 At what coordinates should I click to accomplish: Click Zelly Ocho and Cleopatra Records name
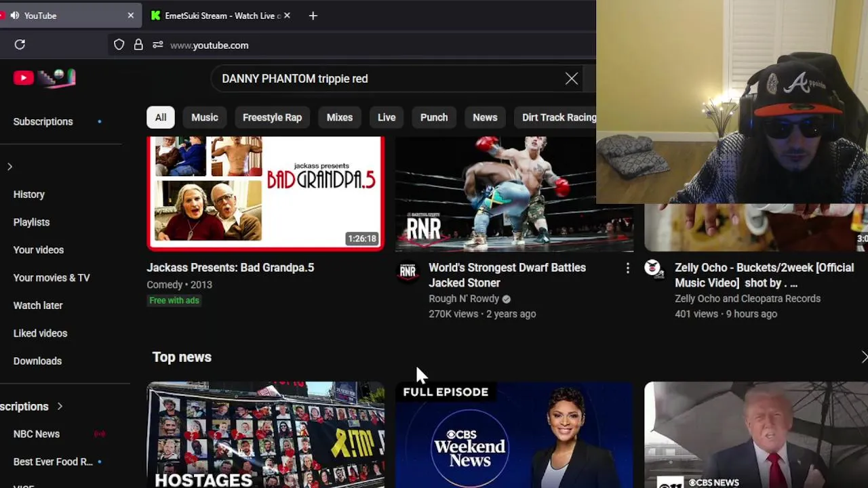click(747, 299)
